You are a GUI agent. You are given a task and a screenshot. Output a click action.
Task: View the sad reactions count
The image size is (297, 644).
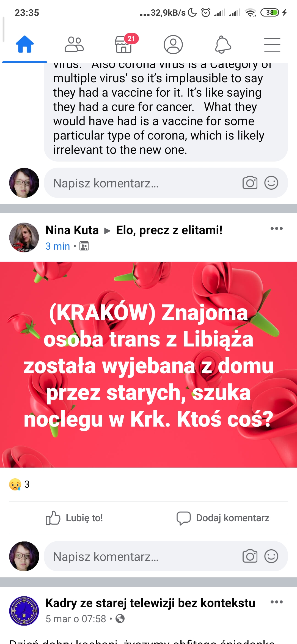19,484
